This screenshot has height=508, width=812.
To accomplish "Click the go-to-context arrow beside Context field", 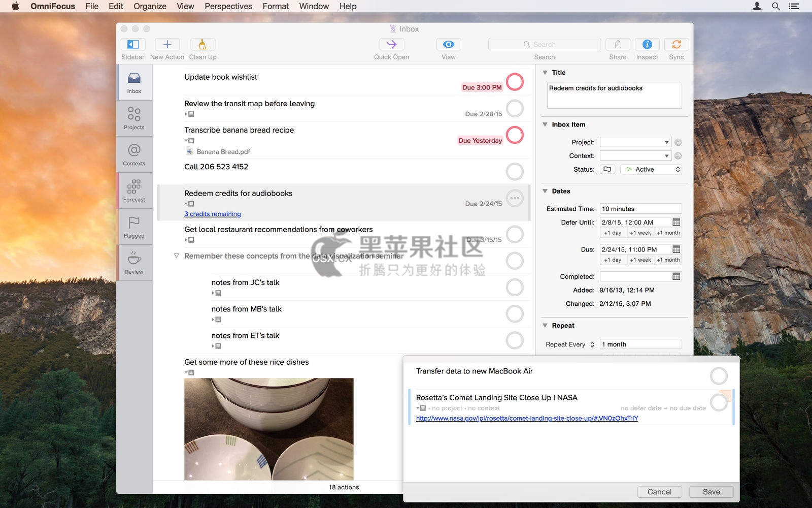I will [x=678, y=156].
